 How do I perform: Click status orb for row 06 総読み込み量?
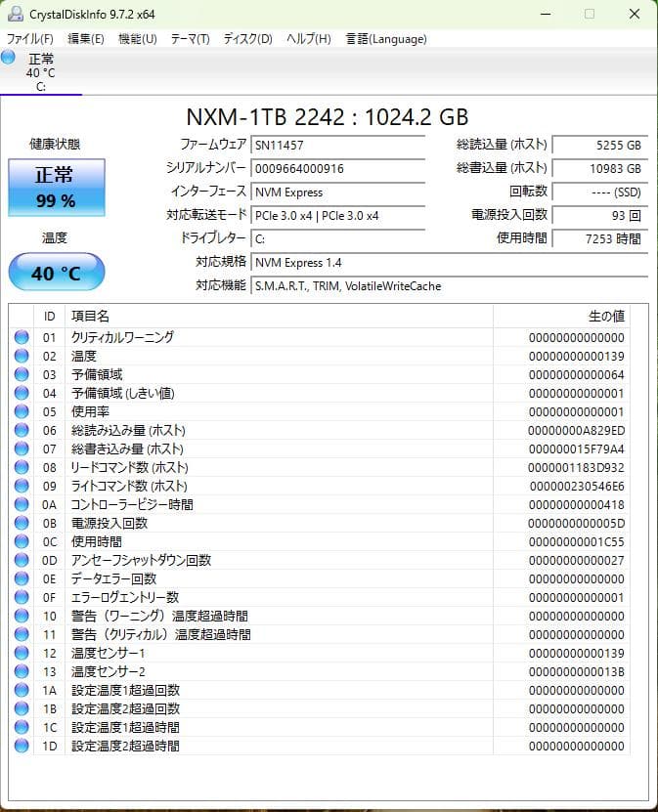[22, 430]
